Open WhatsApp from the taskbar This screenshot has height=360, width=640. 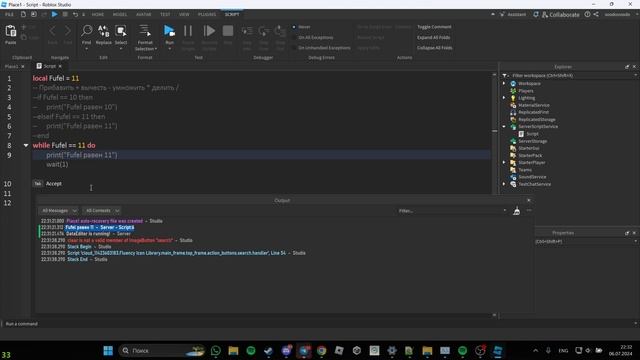(216, 351)
